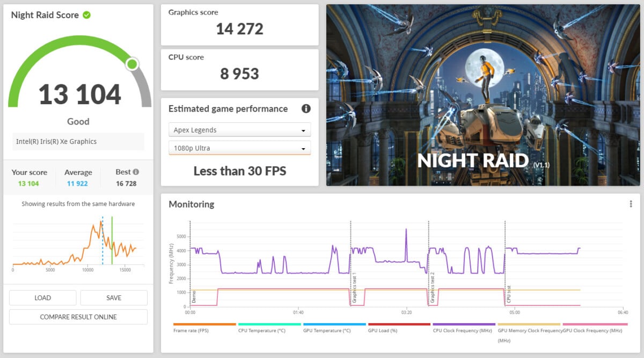Viewport: 644px width, 358px height.
Task: Click the score gauge's round knob
Action: [x=132, y=65]
